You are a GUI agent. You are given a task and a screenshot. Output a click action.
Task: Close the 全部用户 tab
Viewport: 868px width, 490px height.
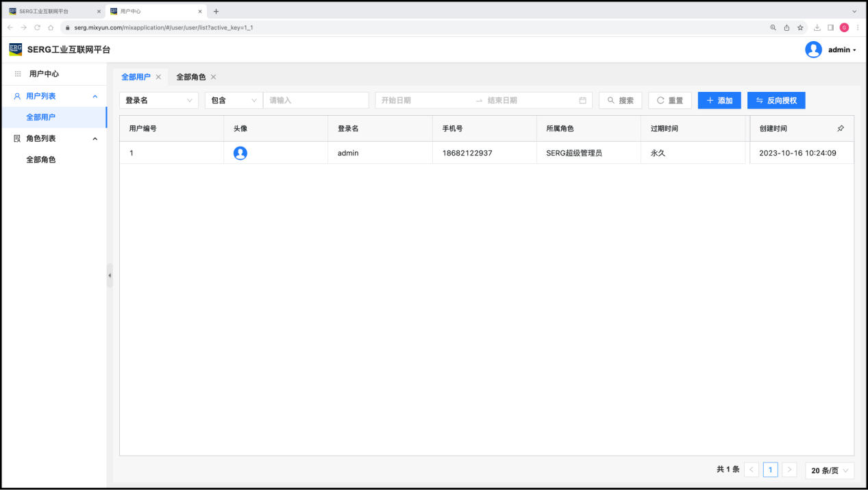point(158,77)
